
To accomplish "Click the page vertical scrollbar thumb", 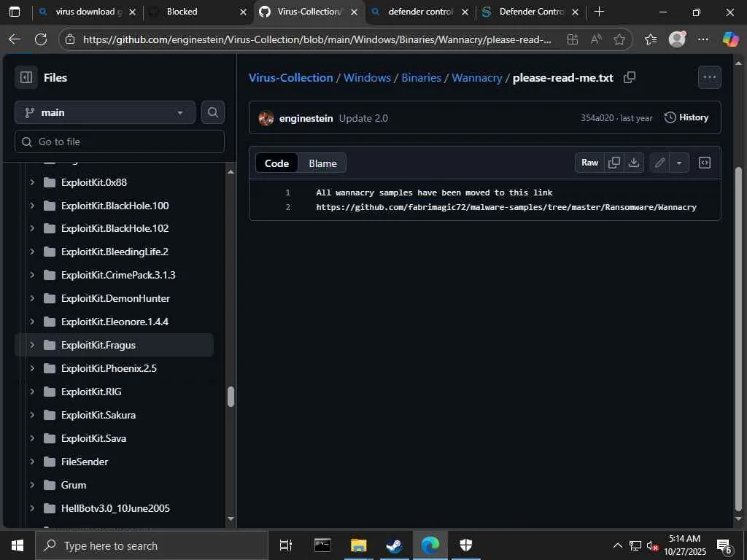I will 739,339.
